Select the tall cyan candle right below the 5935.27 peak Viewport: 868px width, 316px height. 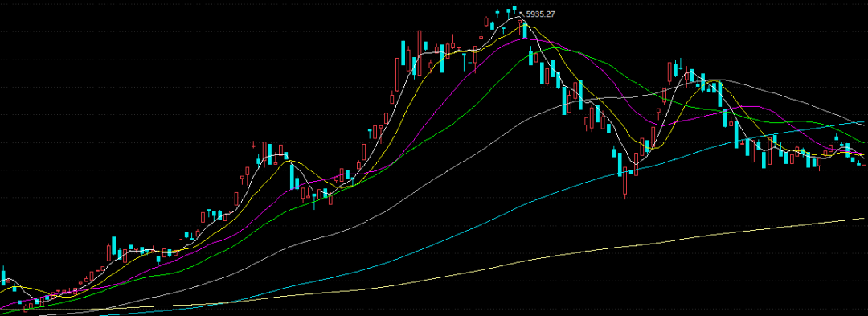coord(526,30)
